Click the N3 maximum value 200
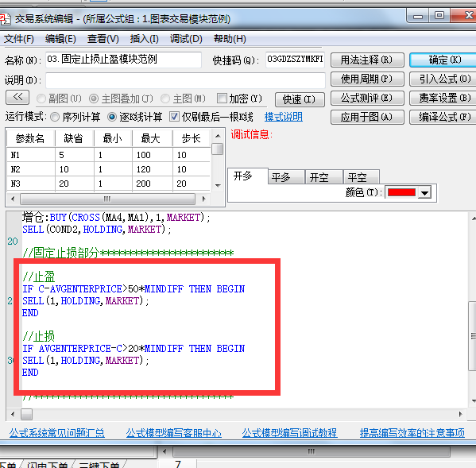This screenshot has width=476, height=468. pyautogui.click(x=153, y=184)
